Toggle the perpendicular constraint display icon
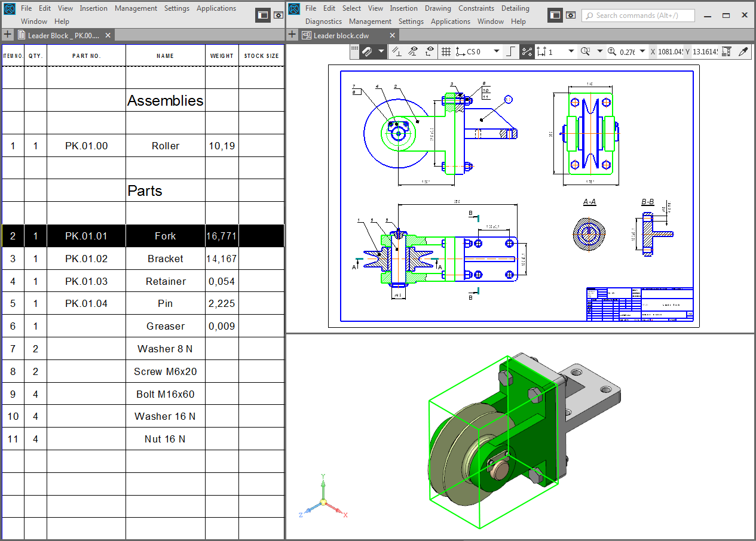This screenshot has height=541, width=756. click(x=397, y=52)
